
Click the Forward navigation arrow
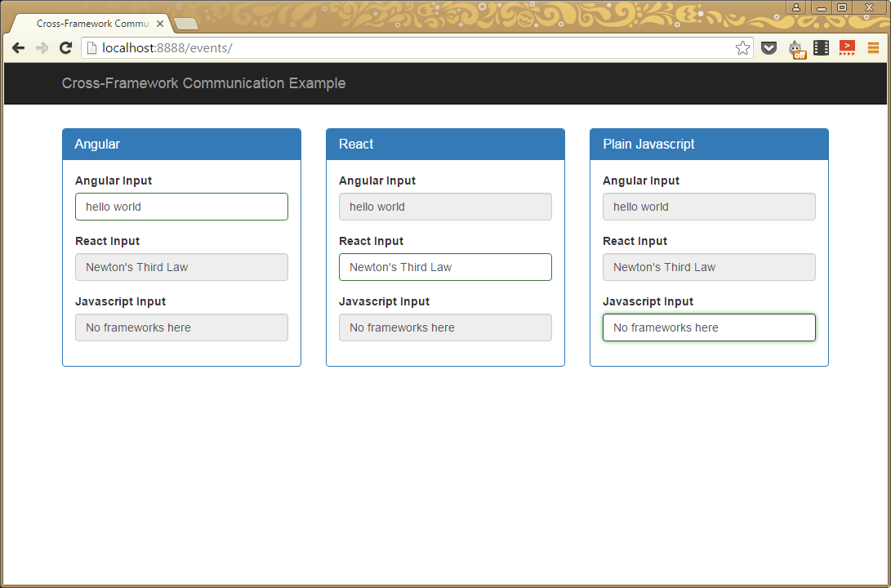pyautogui.click(x=42, y=48)
